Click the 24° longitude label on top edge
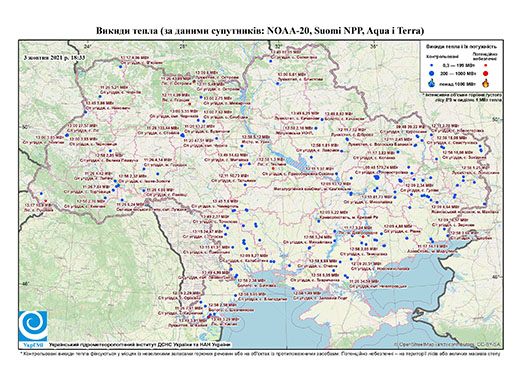The image size is (520, 368). click(x=88, y=46)
